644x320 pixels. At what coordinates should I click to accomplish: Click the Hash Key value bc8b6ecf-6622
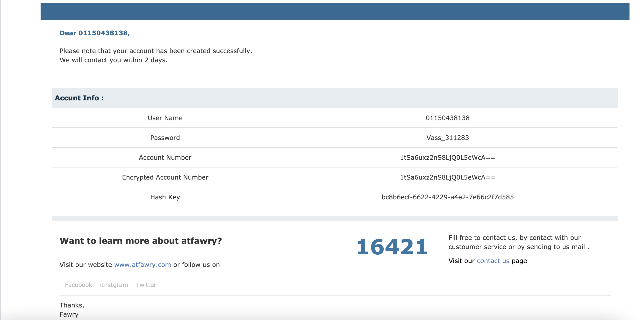[448, 197]
